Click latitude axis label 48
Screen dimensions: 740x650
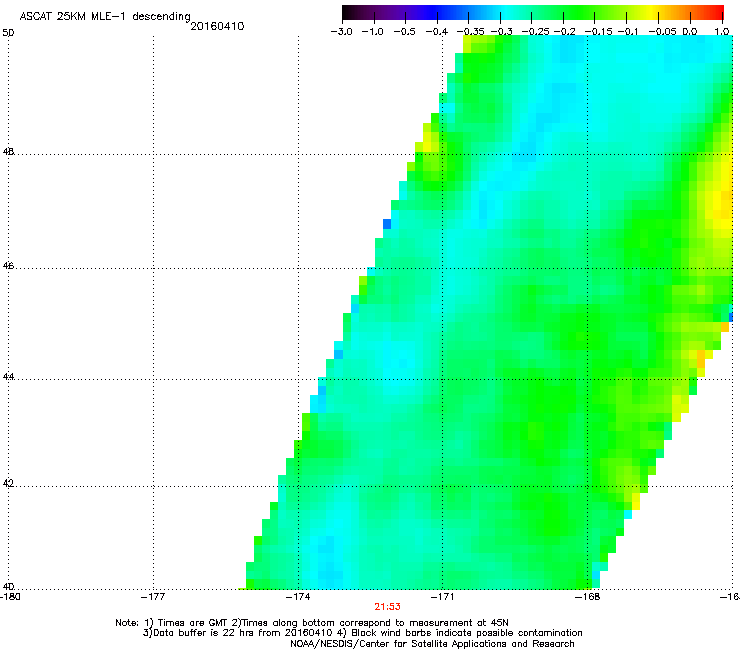click(8, 152)
